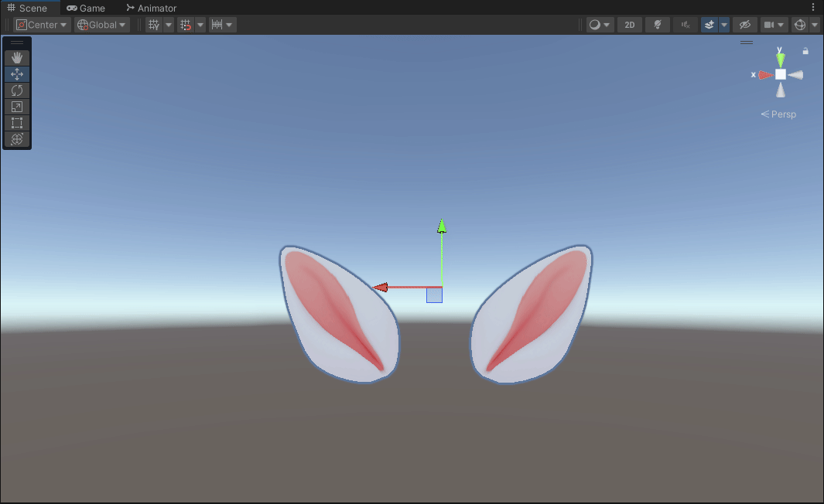
Task: Open the Scene view more options menu
Action: coord(813,8)
